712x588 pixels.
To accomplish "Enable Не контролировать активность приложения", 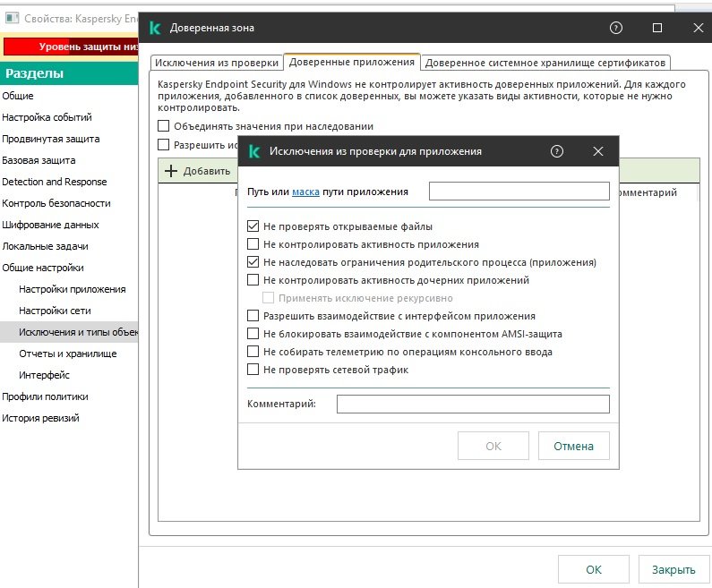I will pyautogui.click(x=253, y=244).
